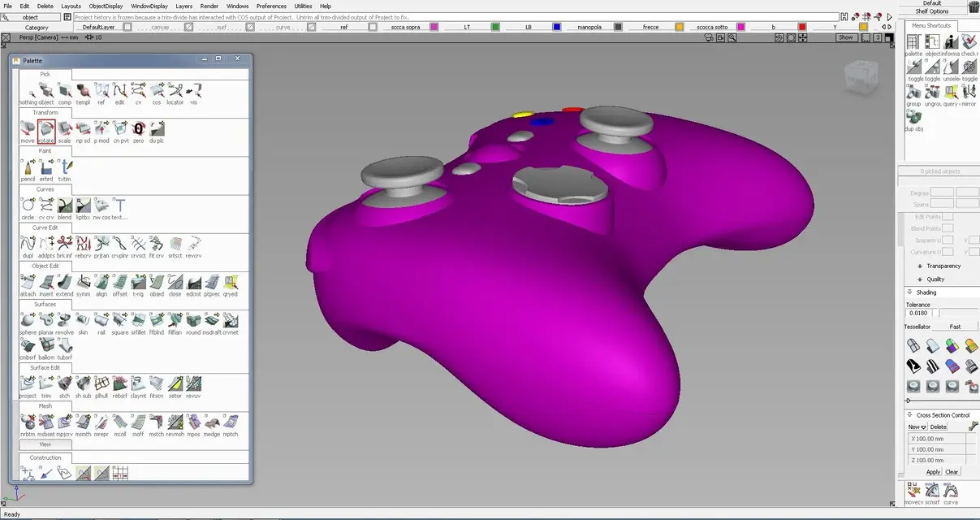This screenshot has height=520, width=980.
Task: Activate the pencil tool under Paint
Action: [x=28, y=167]
